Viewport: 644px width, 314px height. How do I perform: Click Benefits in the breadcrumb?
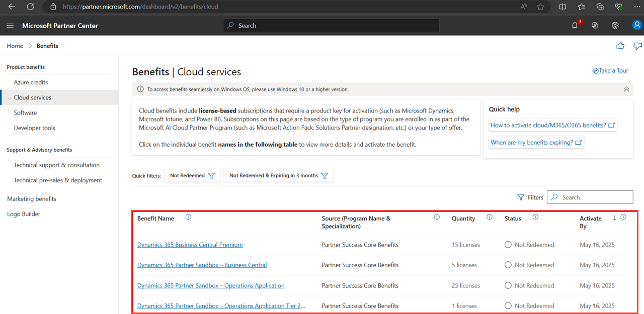47,46
